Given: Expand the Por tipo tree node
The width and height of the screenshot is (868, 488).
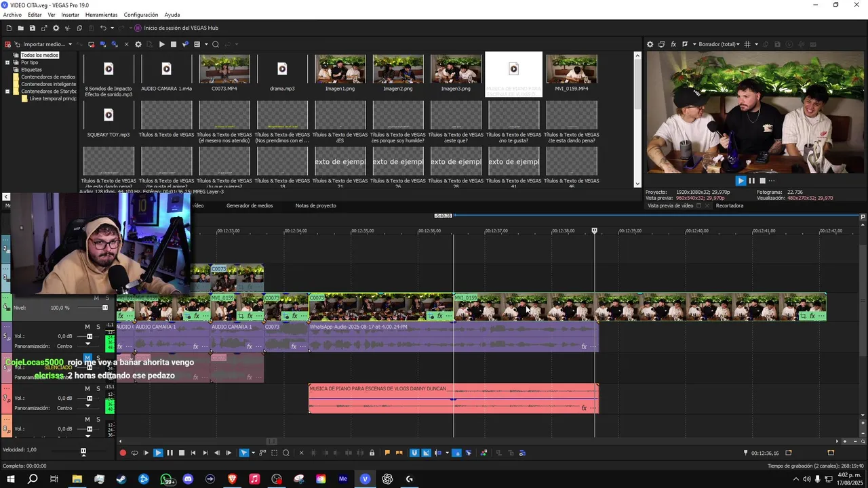Looking at the screenshot, I should 7,62.
